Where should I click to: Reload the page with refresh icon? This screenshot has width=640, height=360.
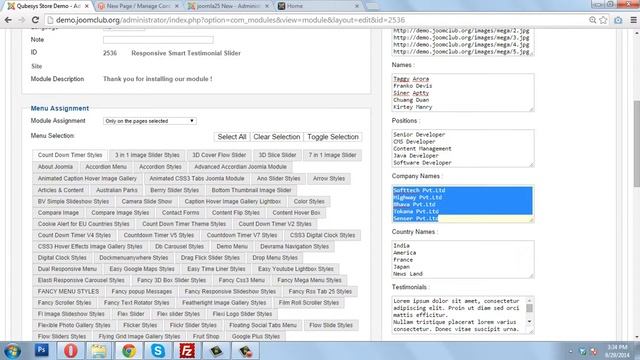click(x=35, y=20)
